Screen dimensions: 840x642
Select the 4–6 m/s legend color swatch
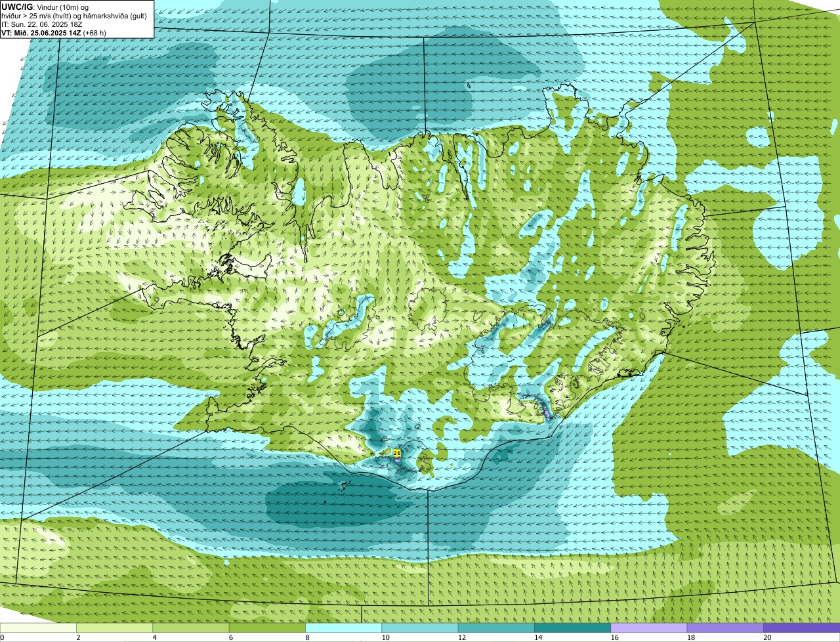[x=192, y=628]
